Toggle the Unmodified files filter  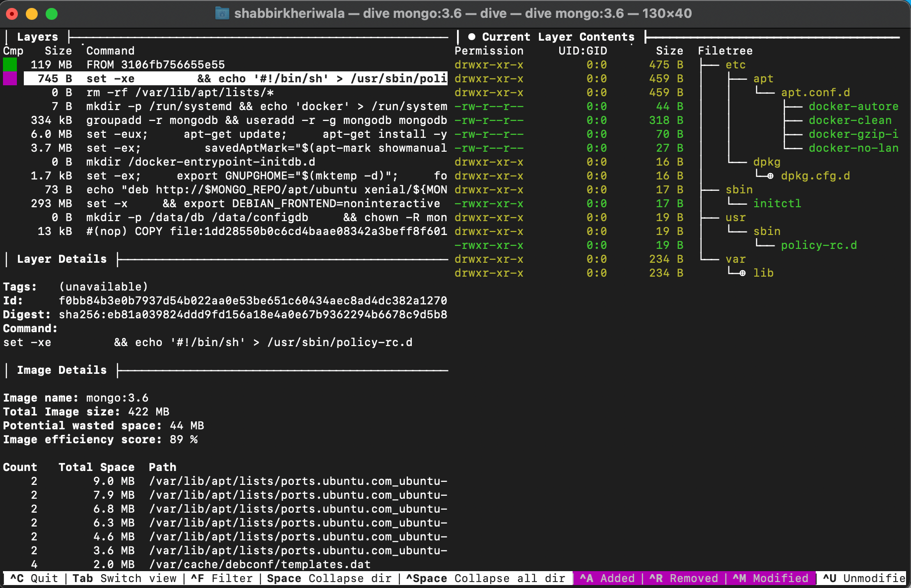(x=863, y=579)
